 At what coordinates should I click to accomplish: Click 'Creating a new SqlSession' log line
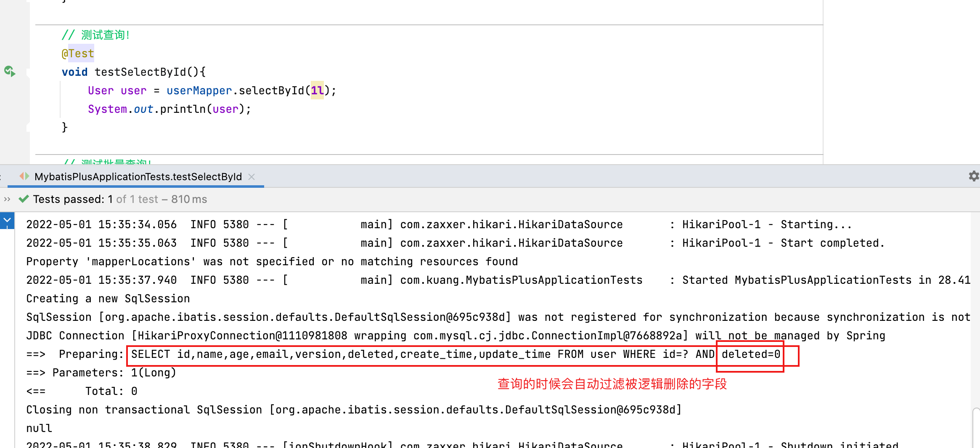(108, 299)
